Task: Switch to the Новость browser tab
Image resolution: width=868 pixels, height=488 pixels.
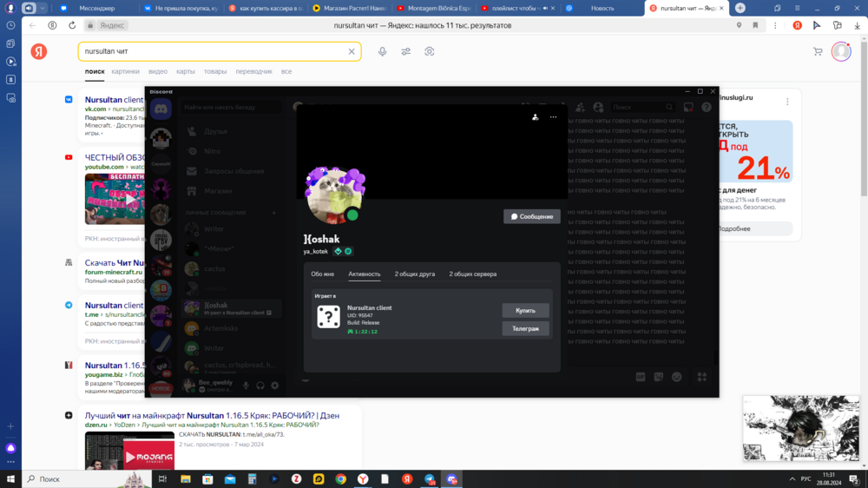Action: point(602,9)
